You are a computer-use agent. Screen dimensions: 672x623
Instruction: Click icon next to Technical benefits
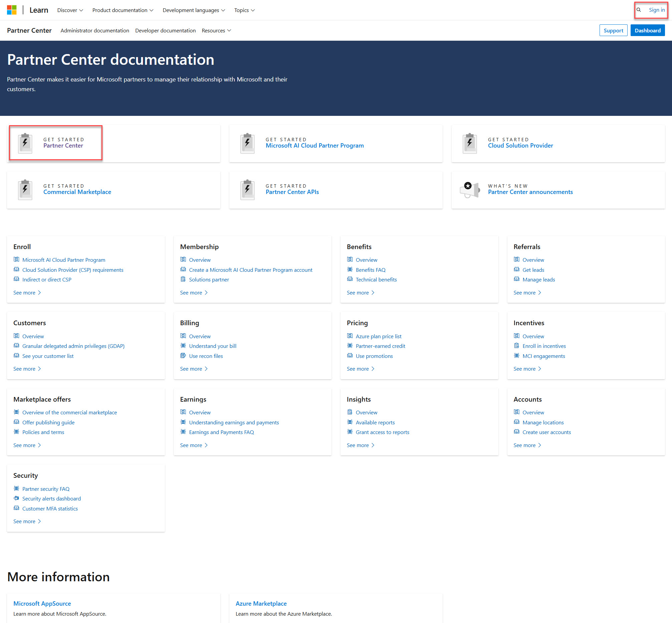click(350, 279)
